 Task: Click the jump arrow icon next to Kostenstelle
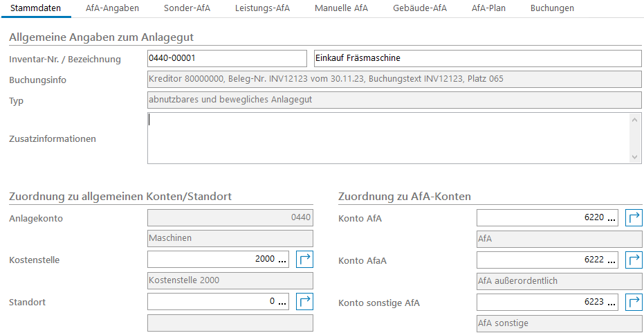tap(305, 260)
